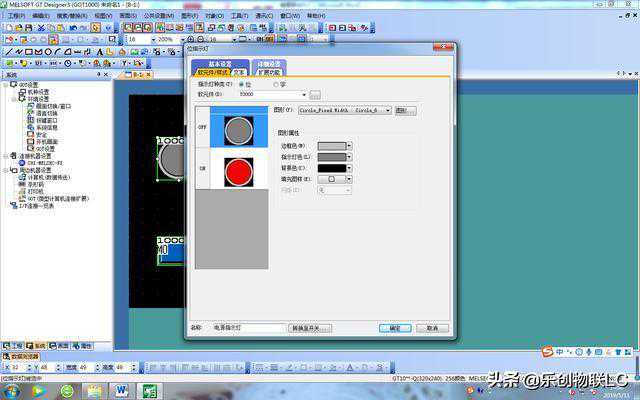Click the 转换至开关 button
Screen dimensions: 640x400
click(309, 328)
